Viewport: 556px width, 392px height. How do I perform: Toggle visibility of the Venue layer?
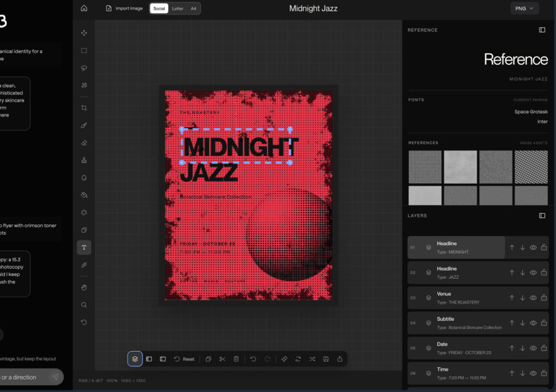pyautogui.click(x=533, y=298)
